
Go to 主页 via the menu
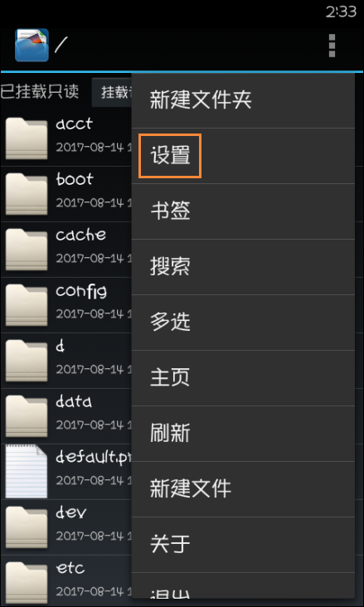pyautogui.click(x=243, y=378)
